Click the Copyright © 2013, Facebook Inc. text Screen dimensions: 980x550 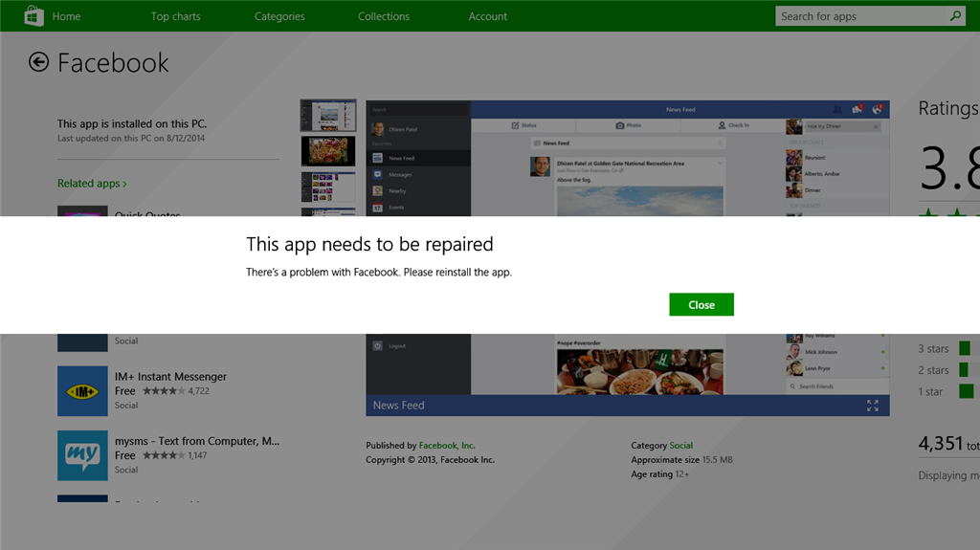[430, 459]
